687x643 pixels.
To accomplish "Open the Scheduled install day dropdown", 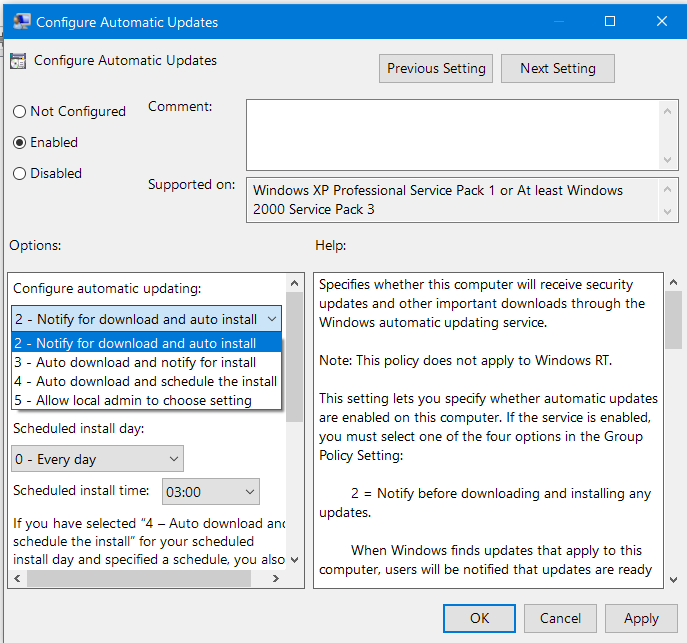I will click(x=97, y=459).
